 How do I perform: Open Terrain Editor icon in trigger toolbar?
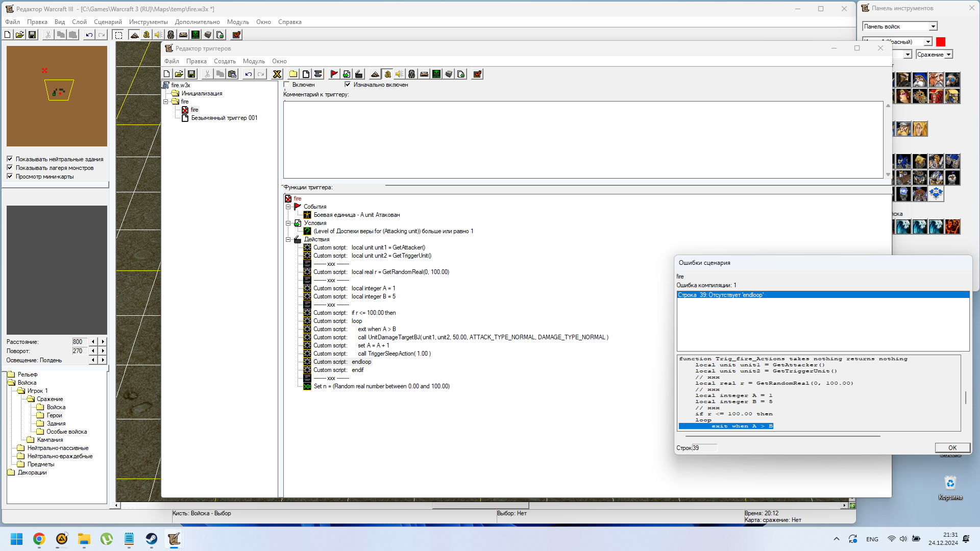pyautogui.click(x=375, y=74)
